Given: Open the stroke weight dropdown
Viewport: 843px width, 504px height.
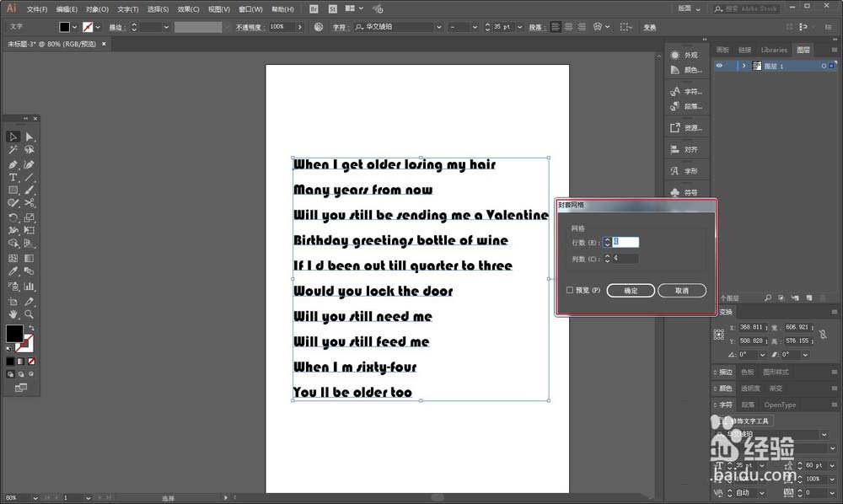Looking at the screenshot, I should [166, 27].
